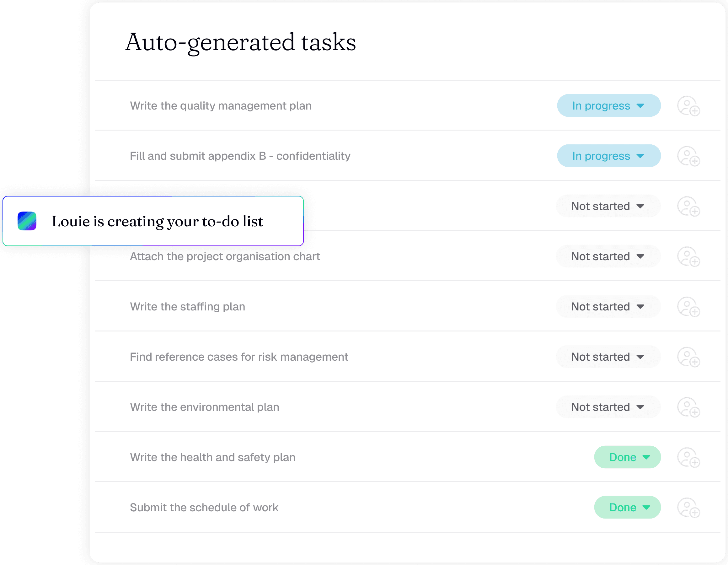The width and height of the screenshot is (728, 565).
Task: Assign person to schedule of work task
Action: tap(688, 508)
